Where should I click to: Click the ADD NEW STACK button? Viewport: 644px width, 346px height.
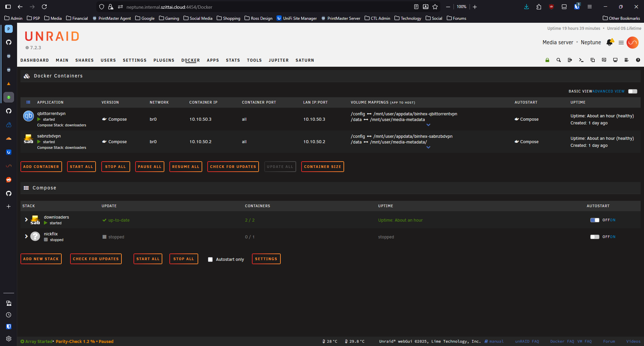point(41,258)
